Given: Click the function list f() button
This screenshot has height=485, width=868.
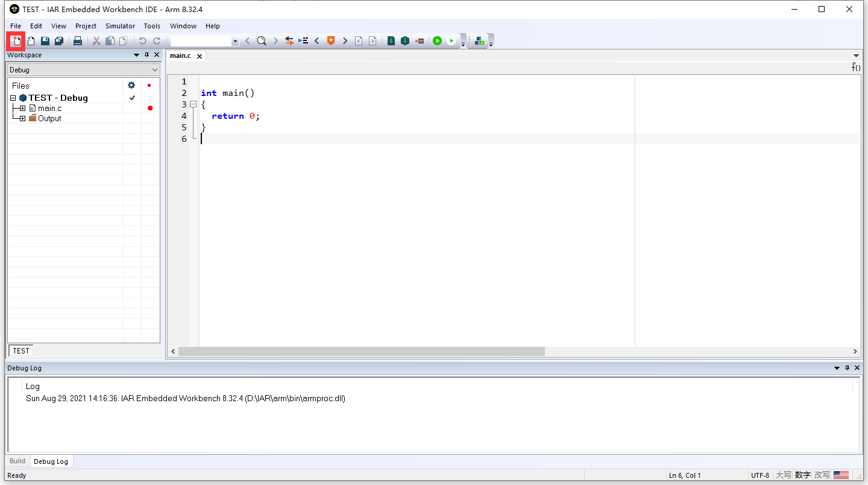Looking at the screenshot, I should coord(856,68).
